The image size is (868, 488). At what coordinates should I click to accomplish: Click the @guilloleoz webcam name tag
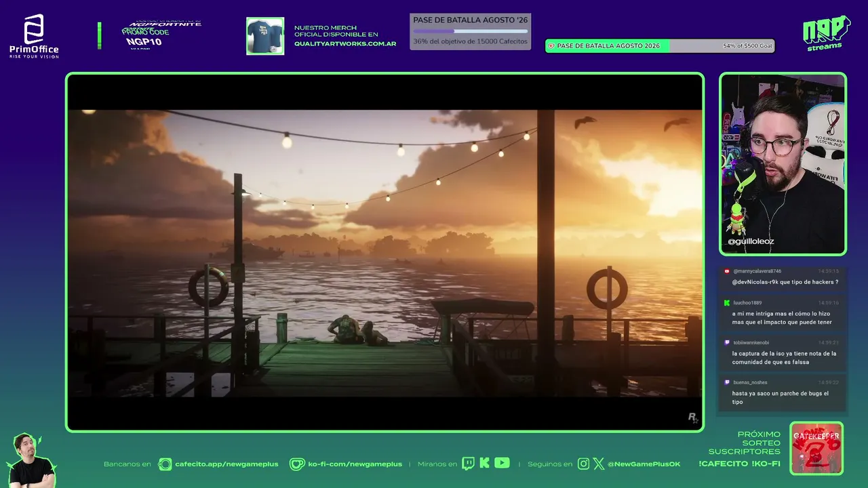[x=751, y=241]
